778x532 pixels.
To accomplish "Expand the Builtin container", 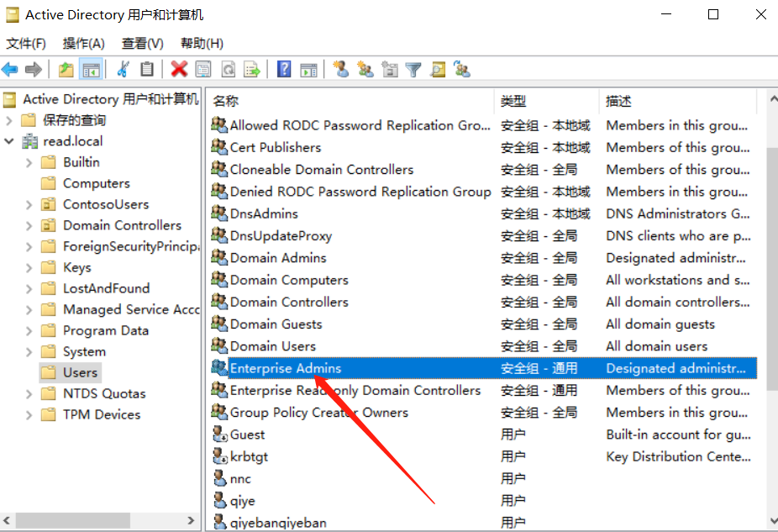I will (x=29, y=162).
